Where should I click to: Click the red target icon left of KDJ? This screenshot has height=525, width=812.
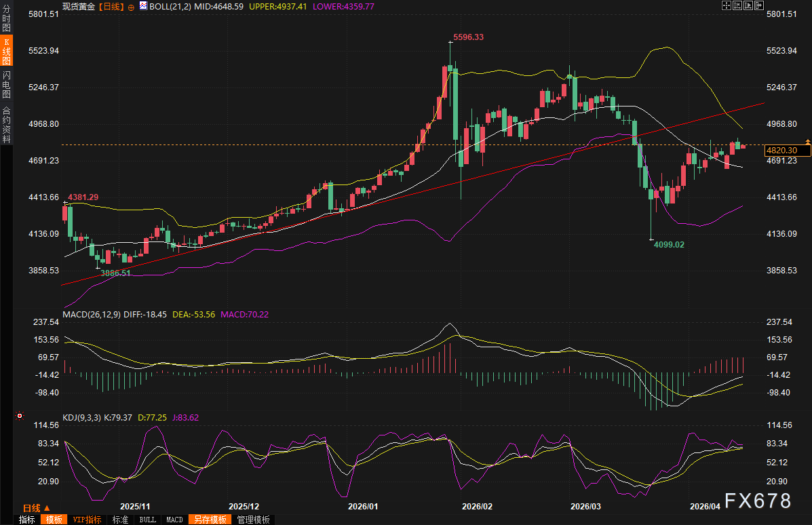coord(20,415)
